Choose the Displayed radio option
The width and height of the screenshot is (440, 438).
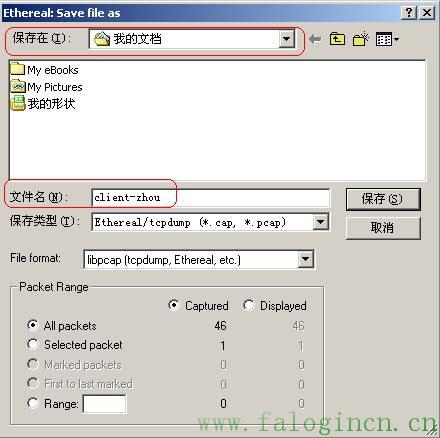pos(249,305)
